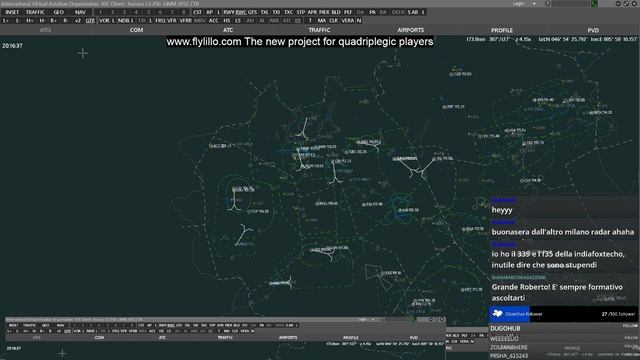Open the Login dropdown arrow
Viewport: 640px width, 360px height.
[x=534, y=3]
